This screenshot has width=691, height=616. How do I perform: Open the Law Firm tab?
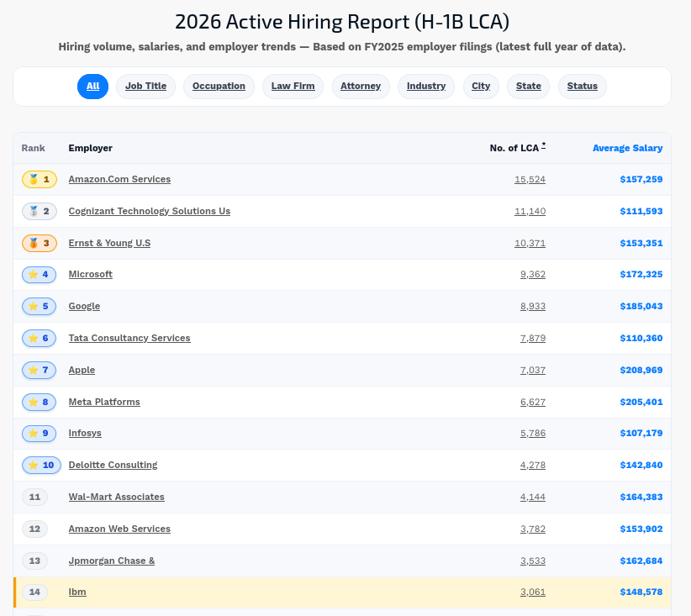pyautogui.click(x=293, y=87)
